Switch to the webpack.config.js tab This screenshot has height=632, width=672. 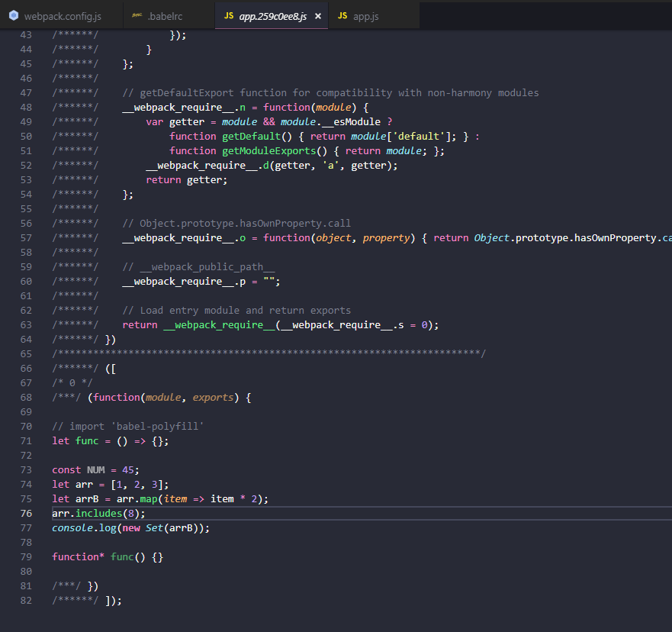[x=63, y=16]
